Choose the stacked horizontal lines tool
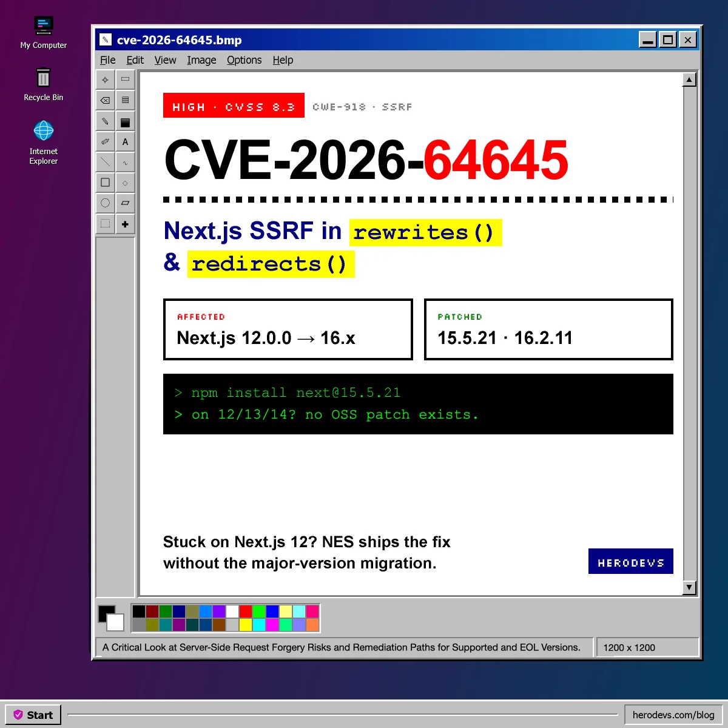 [x=125, y=100]
